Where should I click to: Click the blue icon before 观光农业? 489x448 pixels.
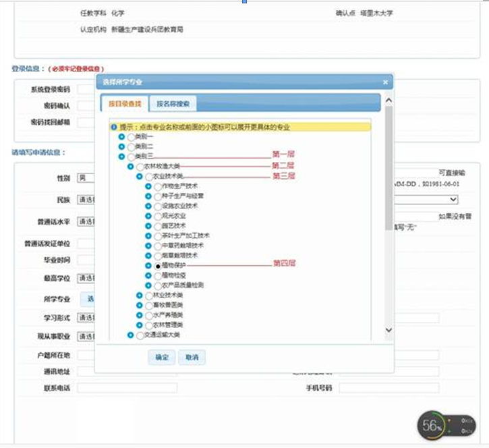[x=148, y=216]
